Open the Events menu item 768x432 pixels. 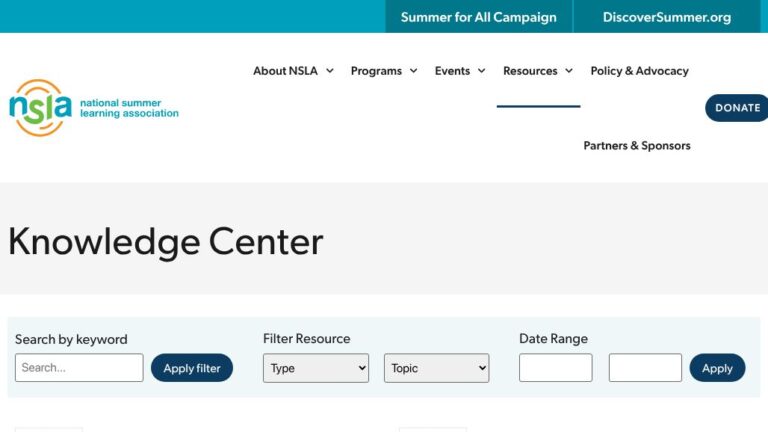(452, 71)
